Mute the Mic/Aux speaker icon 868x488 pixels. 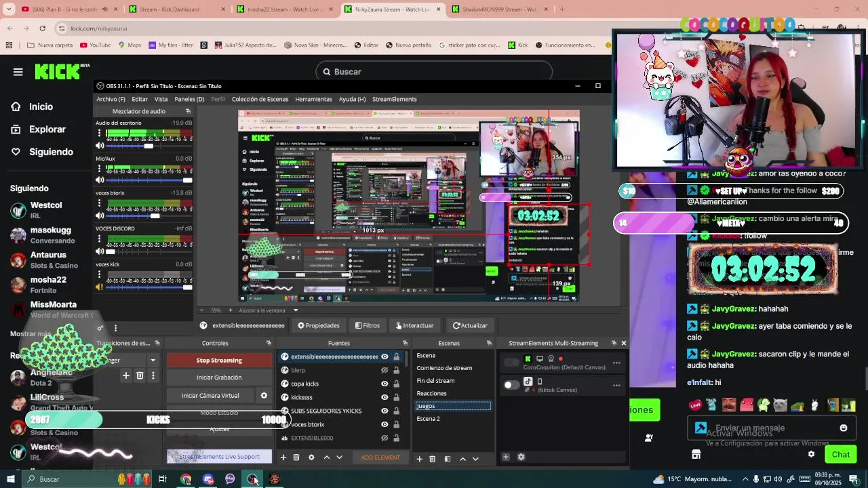[100, 180]
